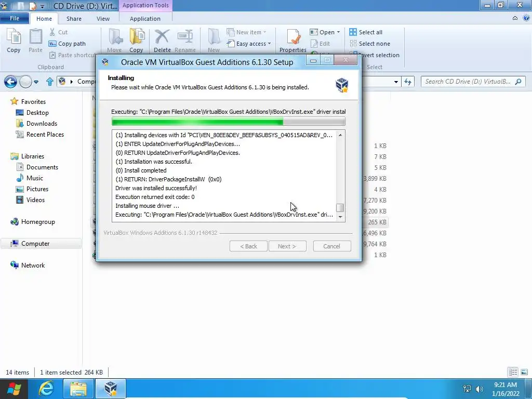Image resolution: width=532 pixels, height=399 pixels.
Task: Open the File menu tab
Action: pyautogui.click(x=15, y=18)
